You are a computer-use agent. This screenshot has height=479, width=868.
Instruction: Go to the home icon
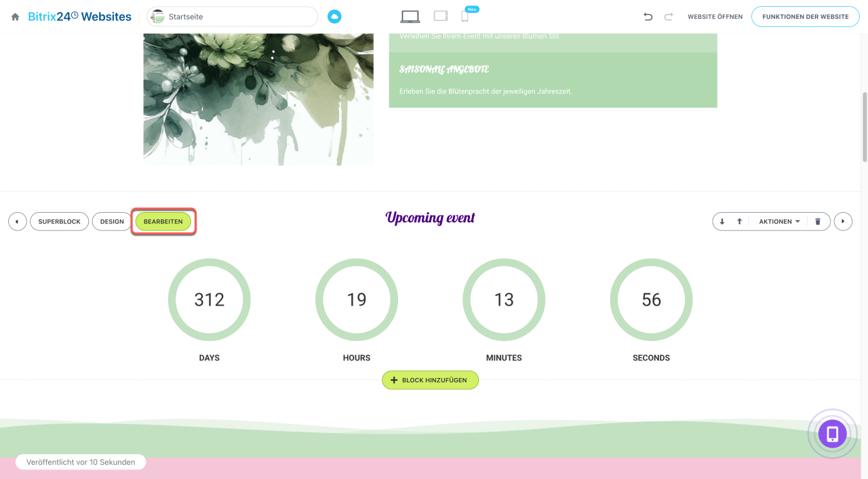[x=15, y=16]
